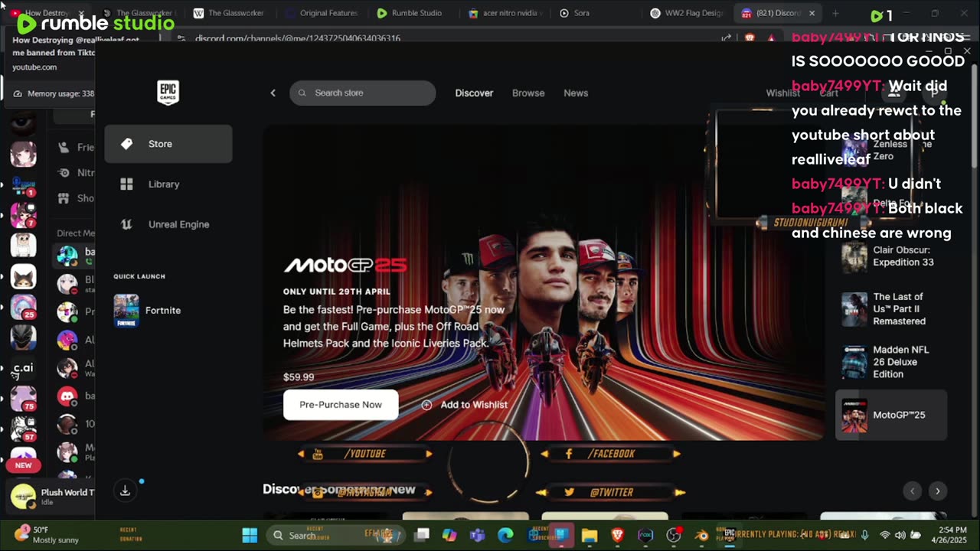This screenshot has height=551, width=980.
Task: Open Microsoft Edge from the taskbar
Action: point(505,535)
